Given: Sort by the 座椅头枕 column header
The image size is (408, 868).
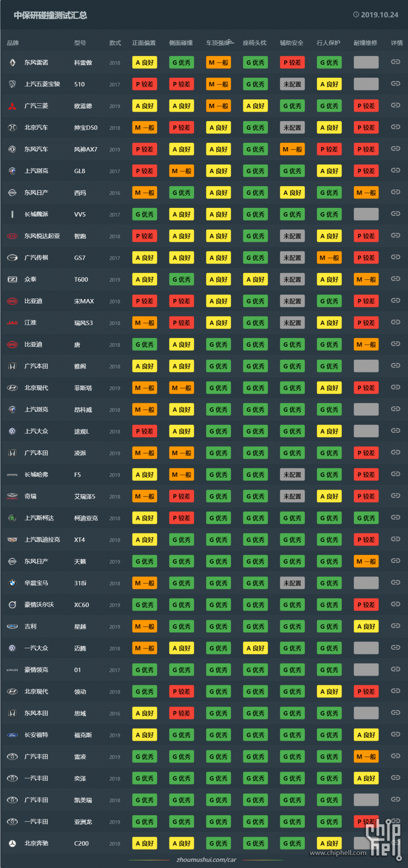Looking at the screenshot, I should (255, 43).
